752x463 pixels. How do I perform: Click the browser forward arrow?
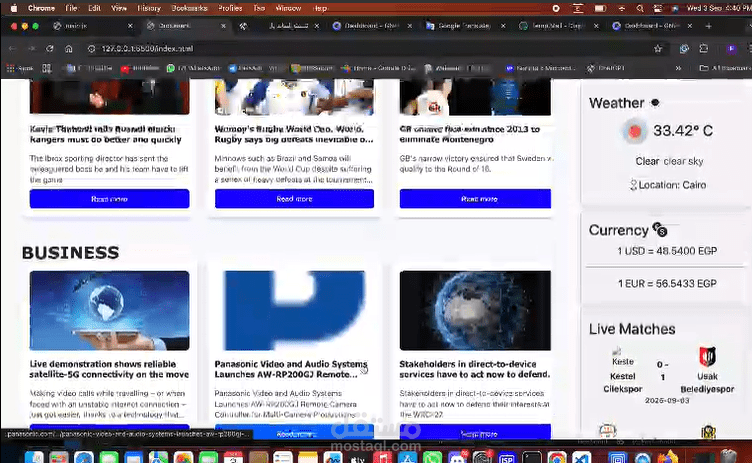coord(31,48)
